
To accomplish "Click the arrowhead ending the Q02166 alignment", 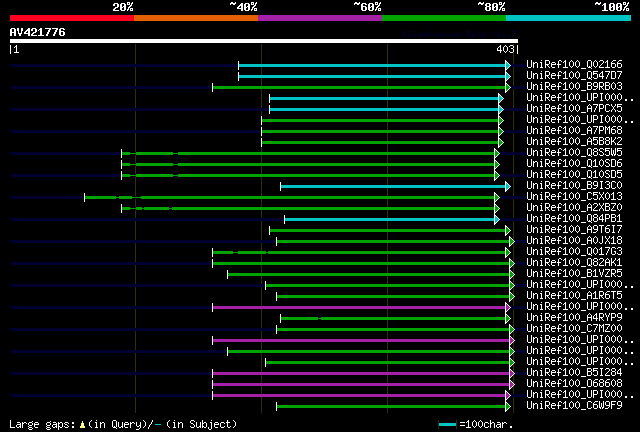I will coord(508,65).
